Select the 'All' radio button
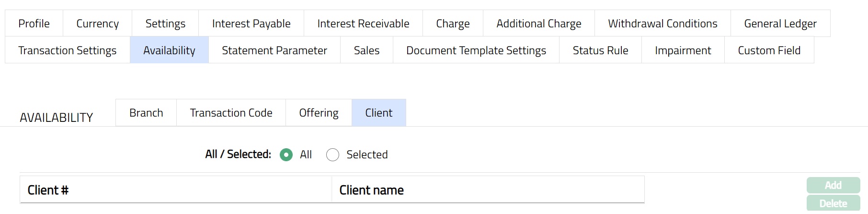The width and height of the screenshot is (868, 214). point(286,155)
